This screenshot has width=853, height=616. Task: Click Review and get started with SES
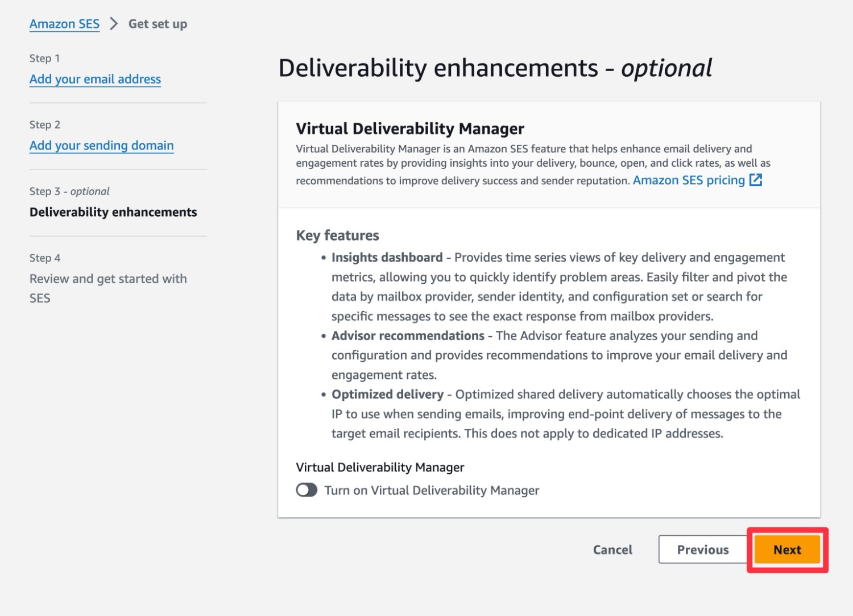108,288
